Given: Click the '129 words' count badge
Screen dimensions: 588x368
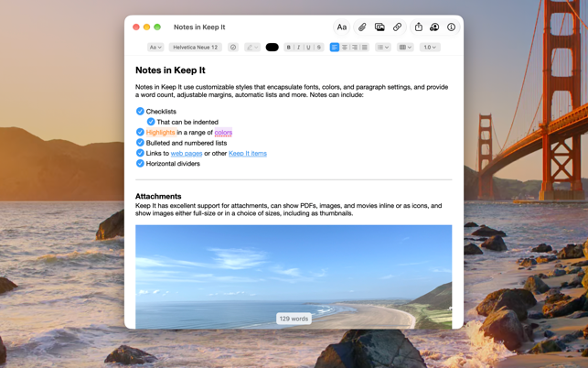Looking at the screenshot, I should pyautogui.click(x=294, y=319).
